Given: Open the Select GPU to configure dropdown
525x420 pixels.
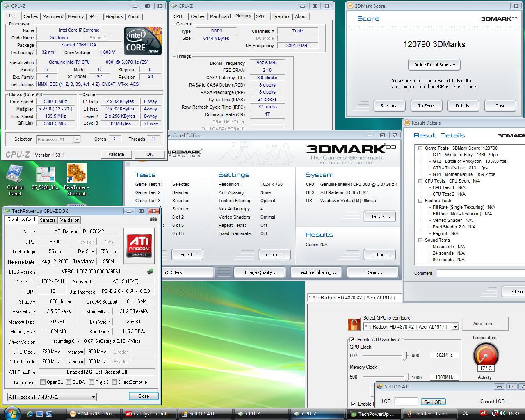Looking at the screenshot, I should point(411,327).
